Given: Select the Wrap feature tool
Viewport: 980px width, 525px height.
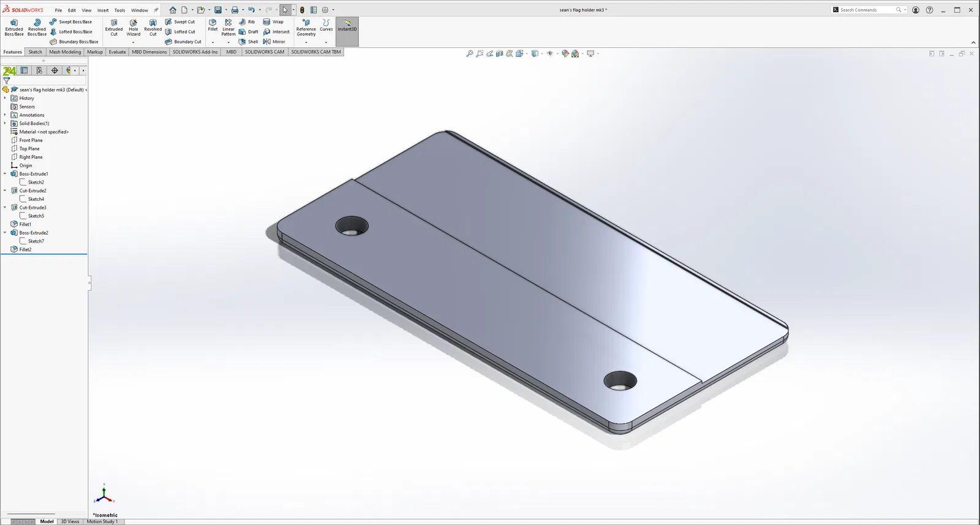Looking at the screenshot, I should 273,22.
